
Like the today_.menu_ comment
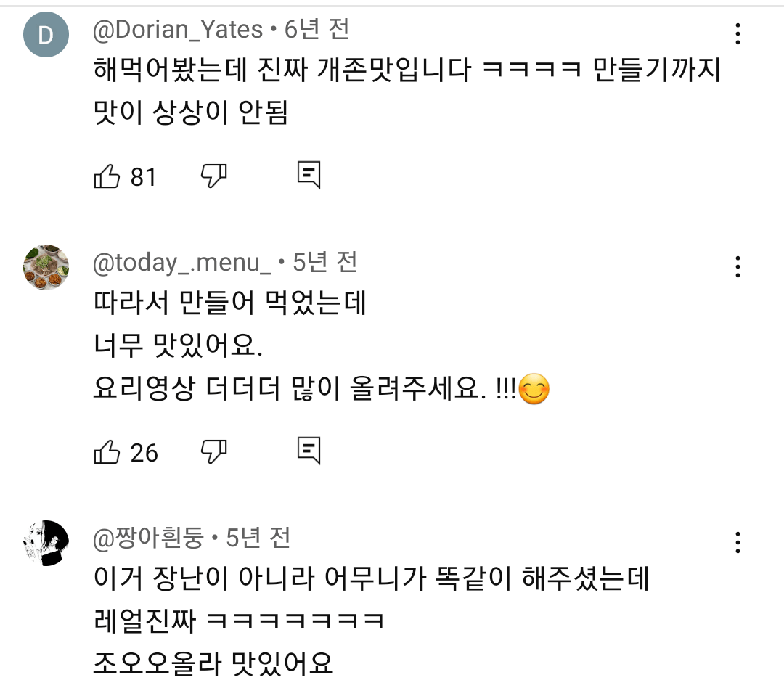tap(107, 452)
